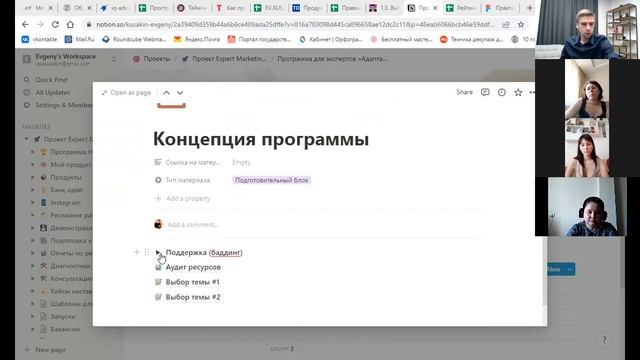Screen dimensions: 640x360
Task: Click the share icon in the address bar
Action: coord(506,24)
